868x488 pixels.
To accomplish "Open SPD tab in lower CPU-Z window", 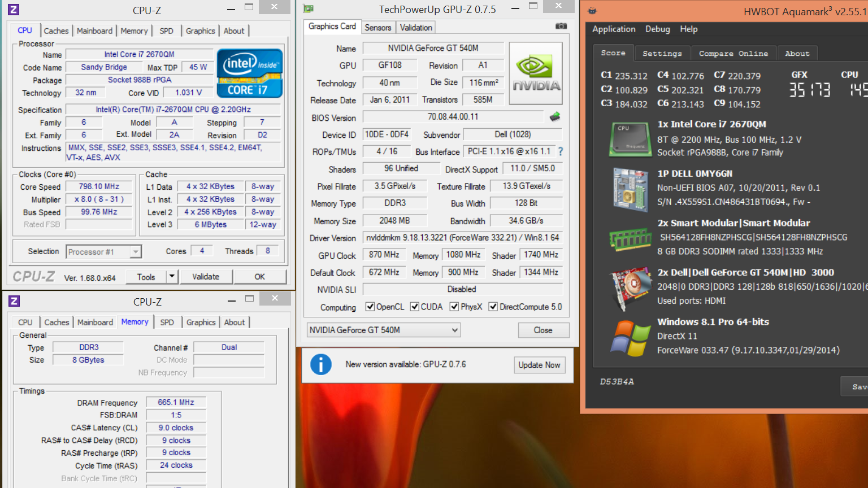I will (167, 323).
